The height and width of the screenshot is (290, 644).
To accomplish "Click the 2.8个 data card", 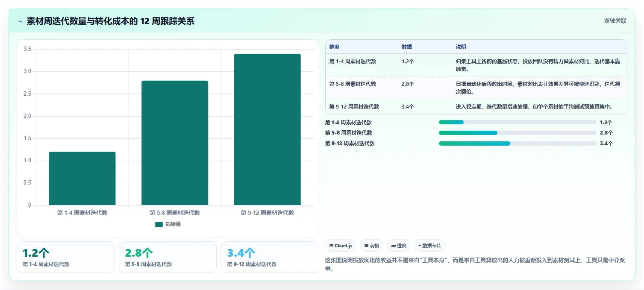I will pyautogui.click(x=168, y=257).
